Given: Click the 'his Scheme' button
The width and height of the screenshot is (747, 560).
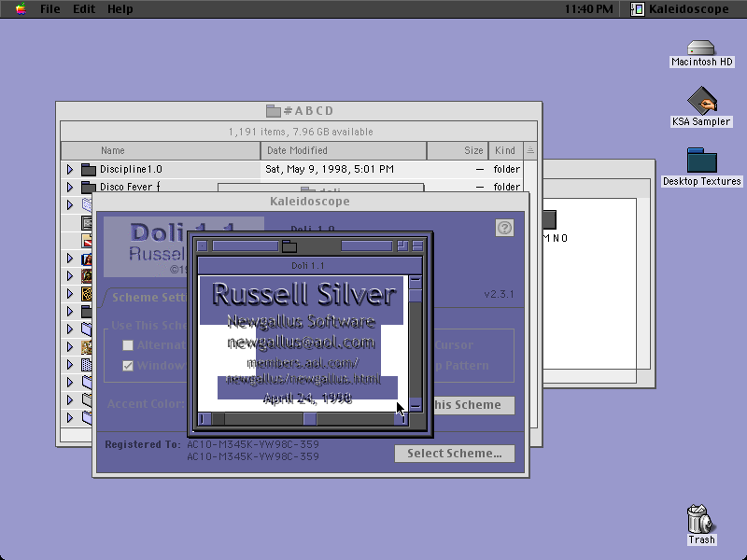Looking at the screenshot, I should click(474, 405).
